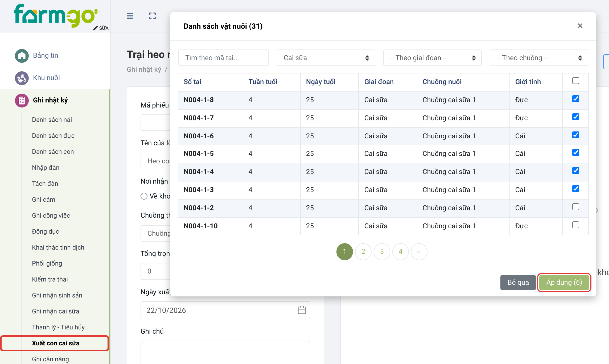Check the checkbox for N004-1-2
609x364 pixels.
point(575,207)
